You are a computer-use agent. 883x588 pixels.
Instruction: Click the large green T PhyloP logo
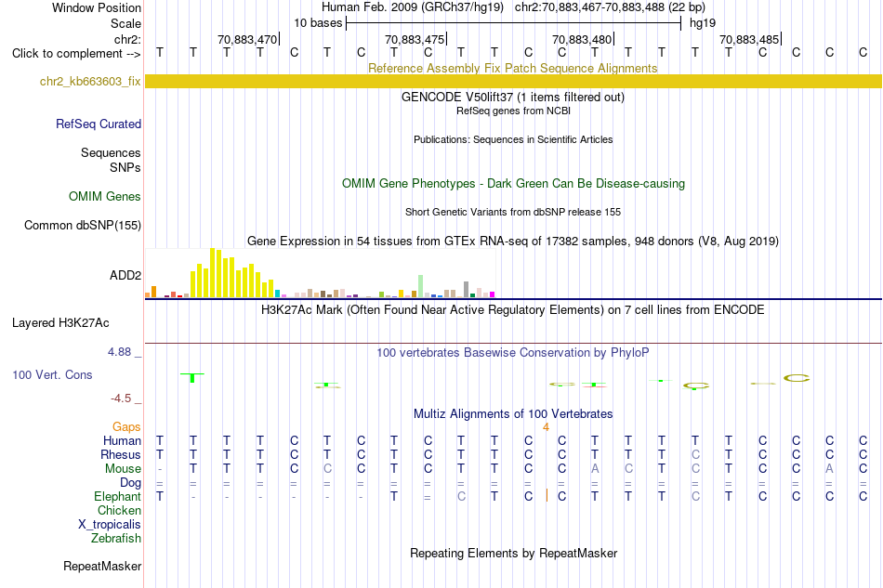[x=192, y=377]
